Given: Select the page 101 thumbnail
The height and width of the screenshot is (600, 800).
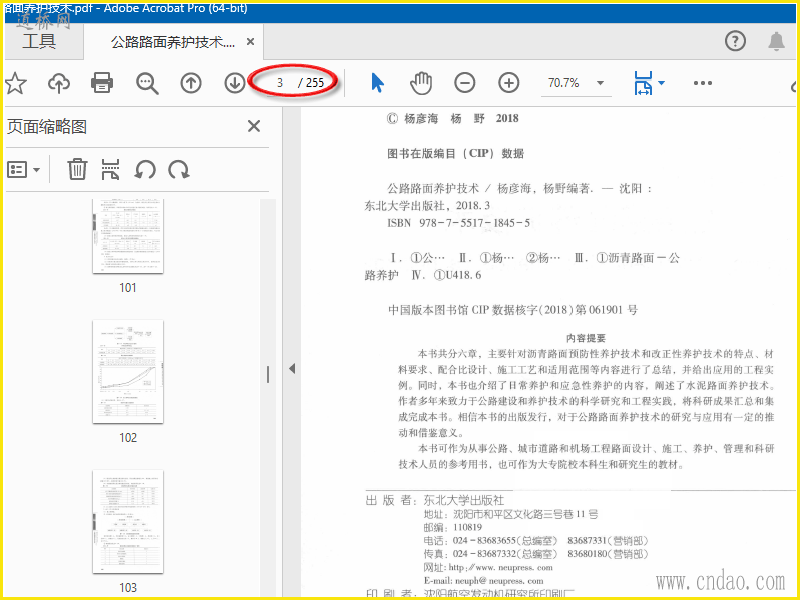Looking at the screenshot, I should pyautogui.click(x=128, y=236).
